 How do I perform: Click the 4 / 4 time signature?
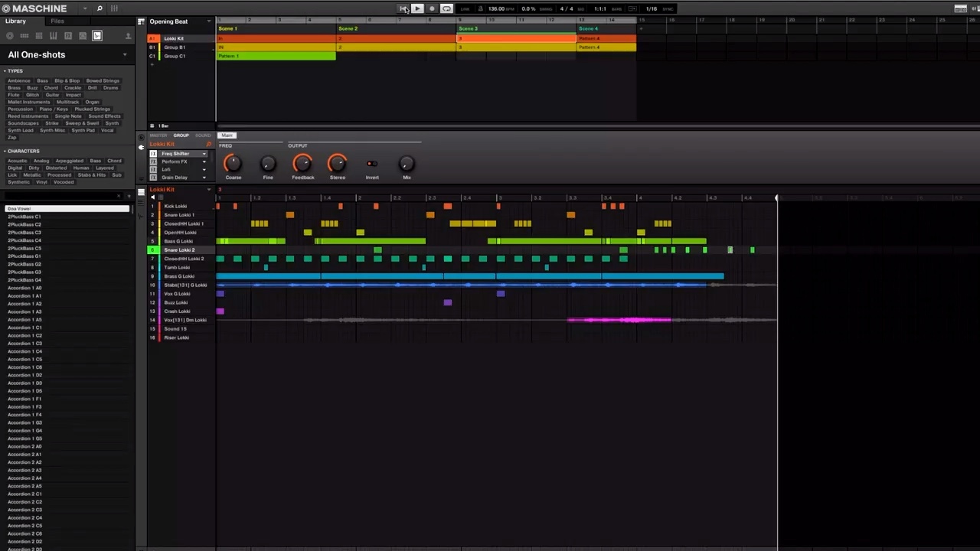[x=567, y=8]
